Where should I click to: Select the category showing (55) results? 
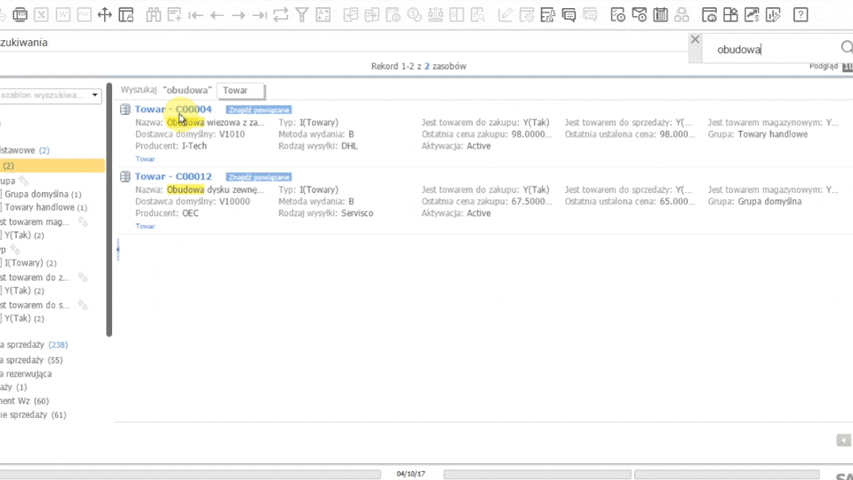[31, 360]
